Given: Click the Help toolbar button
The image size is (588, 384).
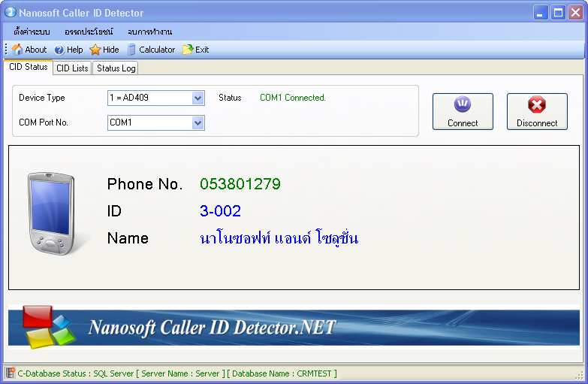Looking at the screenshot, I should [68, 50].
